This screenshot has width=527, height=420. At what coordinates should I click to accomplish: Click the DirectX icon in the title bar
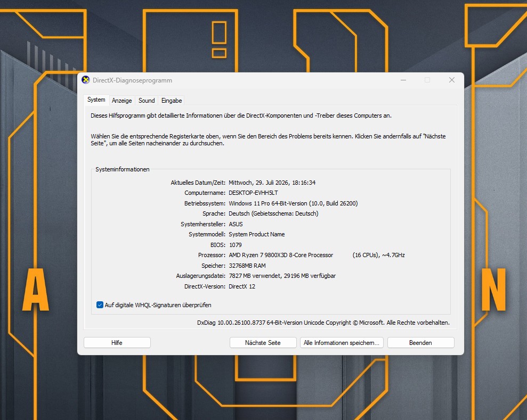[x=86, y=80]
